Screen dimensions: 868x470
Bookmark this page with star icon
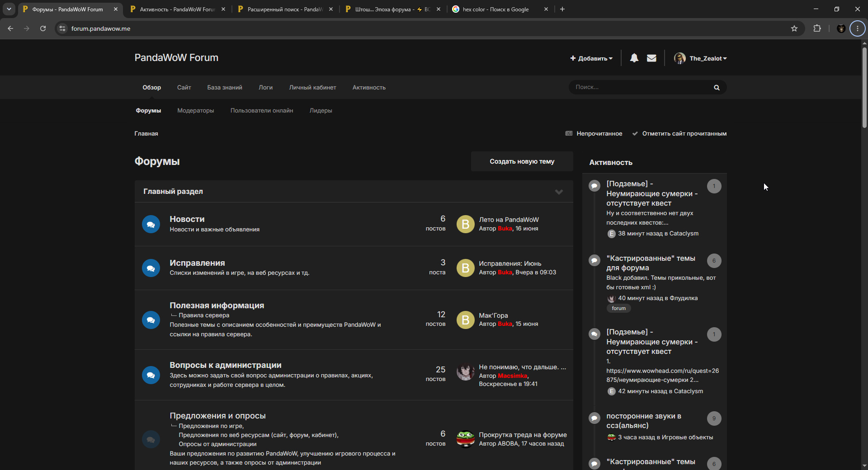[x=794, y=28]
